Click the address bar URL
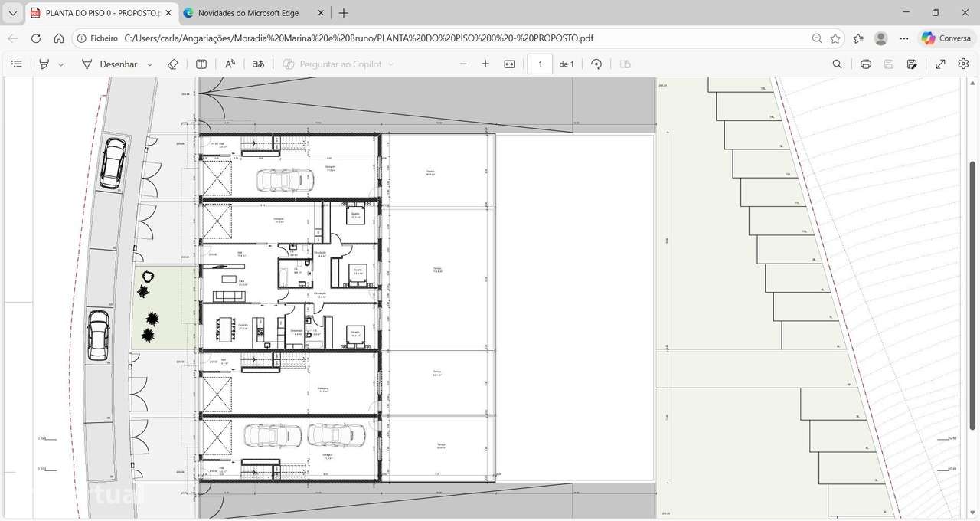980x521 pixels. (358, 38)
